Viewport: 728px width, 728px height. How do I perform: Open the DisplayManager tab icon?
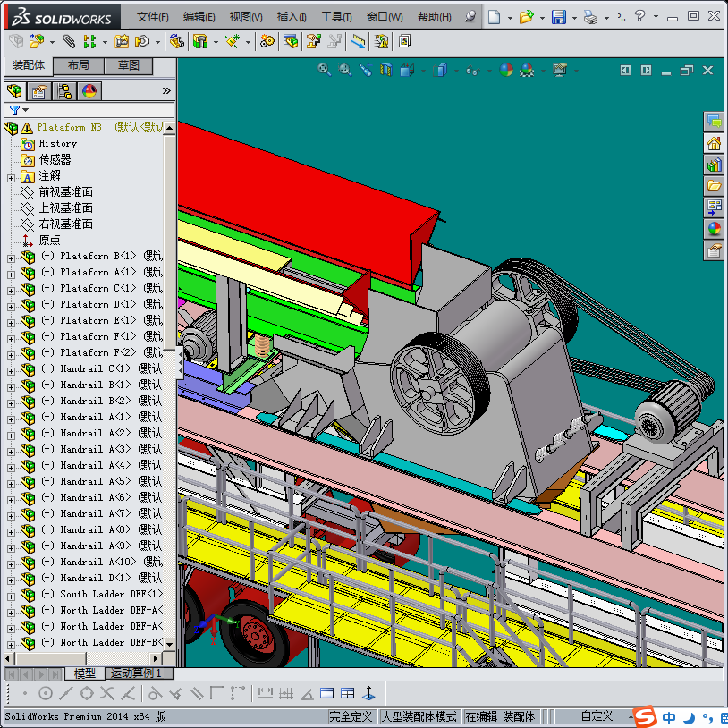[89, 90]
